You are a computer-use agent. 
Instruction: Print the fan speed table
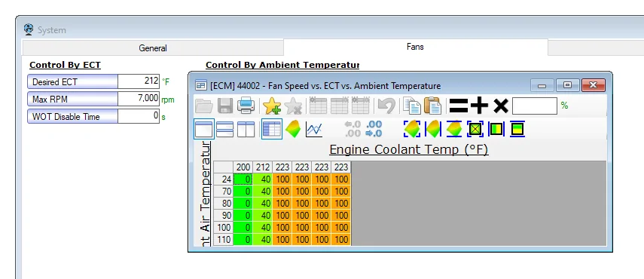click(246, 106)
